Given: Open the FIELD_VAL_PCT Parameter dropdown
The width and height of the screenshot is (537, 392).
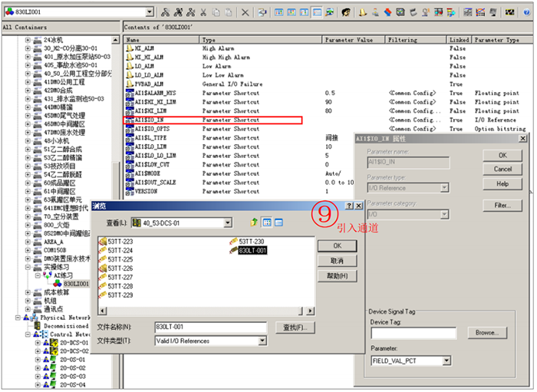Looking at the screenshot, I should pos(446,361).
